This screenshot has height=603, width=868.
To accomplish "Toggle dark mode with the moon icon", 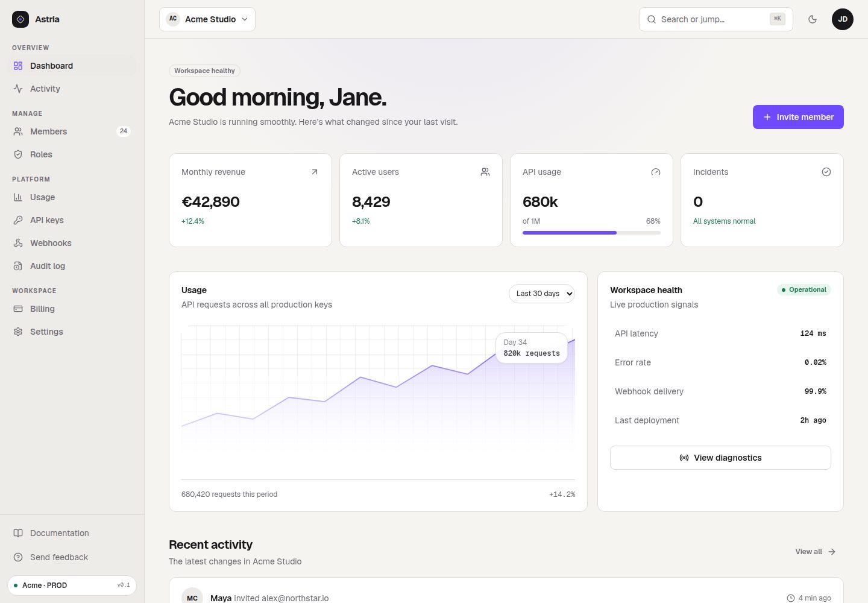I will point(813,19).
